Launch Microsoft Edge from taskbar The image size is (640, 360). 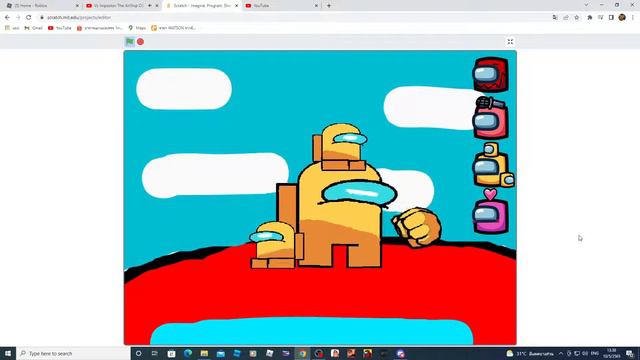[x=188, y=353]
